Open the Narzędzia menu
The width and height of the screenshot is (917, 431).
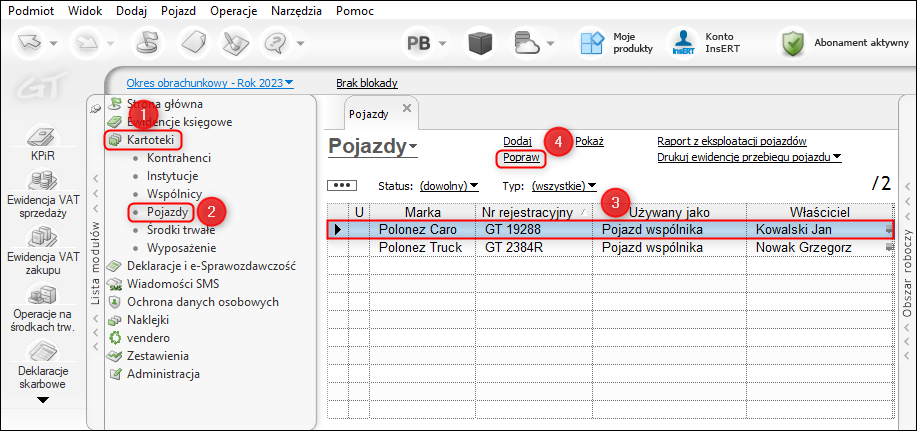(x=298, y=11)
